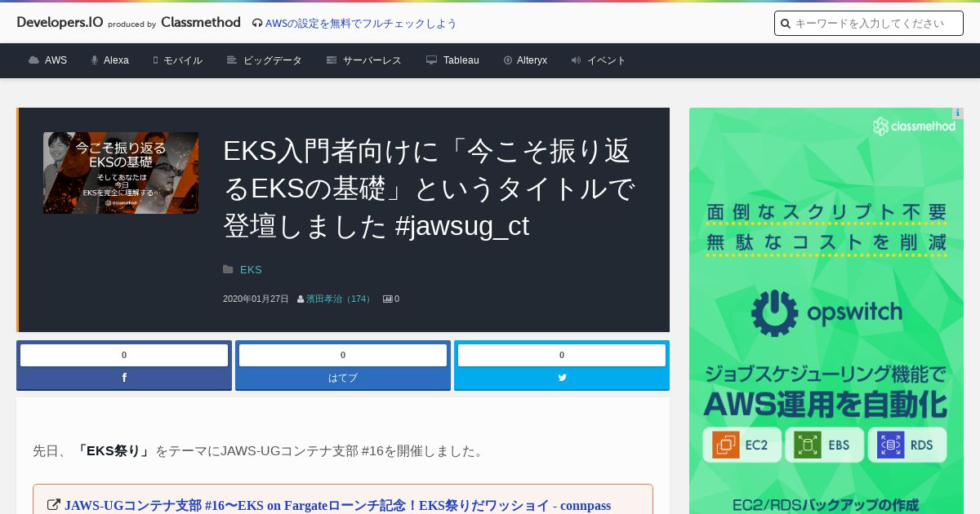
Task: Click the Twitter bird share icon
Action: click(x=562, y=378)
